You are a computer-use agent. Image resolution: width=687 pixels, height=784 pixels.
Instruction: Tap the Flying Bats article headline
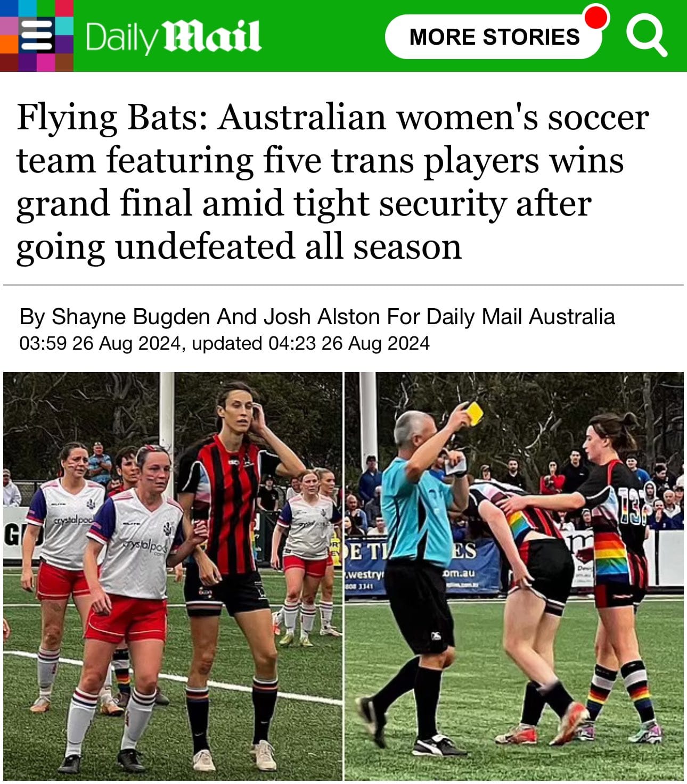tap(333, 181)
